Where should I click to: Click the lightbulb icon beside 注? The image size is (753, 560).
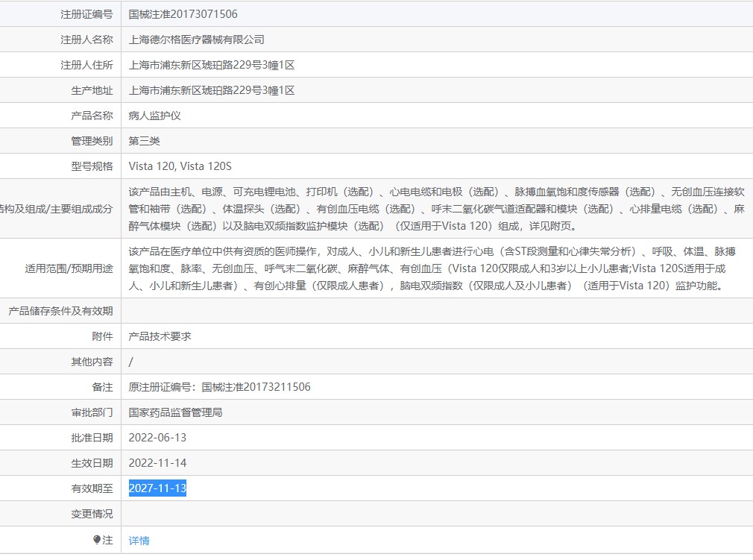pos(97,540)
